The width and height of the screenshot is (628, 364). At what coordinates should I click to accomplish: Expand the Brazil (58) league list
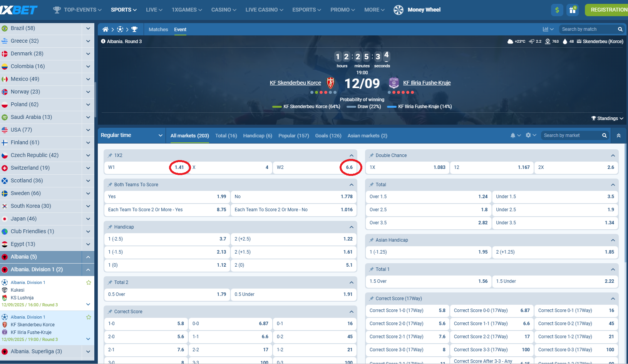click(88, 28)
